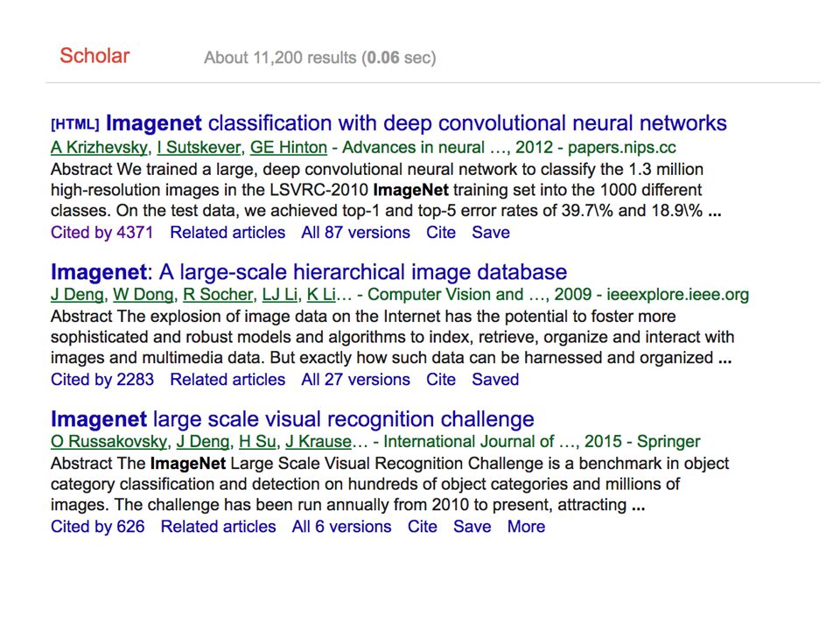Screen dimensions: 840x630
Task: Open author link LJ Li
Action: [x=279, y=295]
